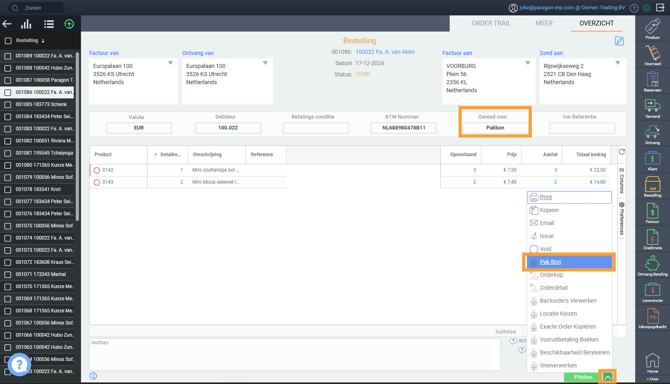Go to Home via house icon
The width and height of the screenshot is (670, 384).
[x=652, y=360]
